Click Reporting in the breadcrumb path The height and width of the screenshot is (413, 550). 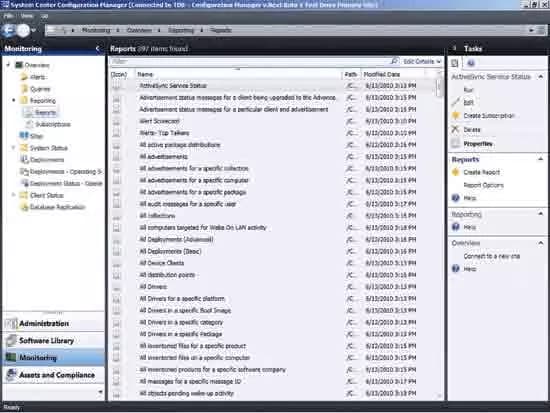(181, 31)
